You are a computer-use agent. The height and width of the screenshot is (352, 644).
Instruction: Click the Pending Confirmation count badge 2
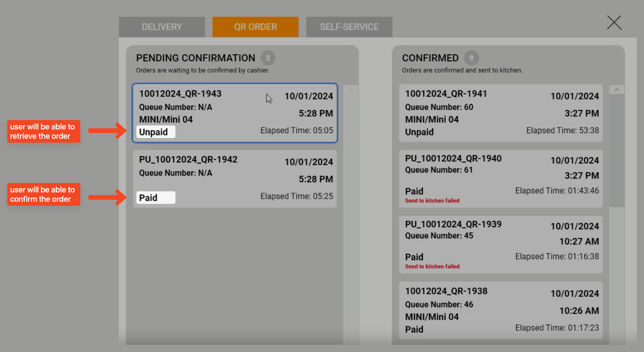[x=268, y=58]
